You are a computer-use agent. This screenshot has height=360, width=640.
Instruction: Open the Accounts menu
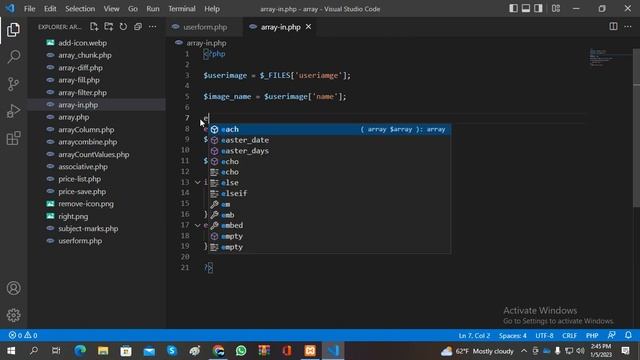13,288
